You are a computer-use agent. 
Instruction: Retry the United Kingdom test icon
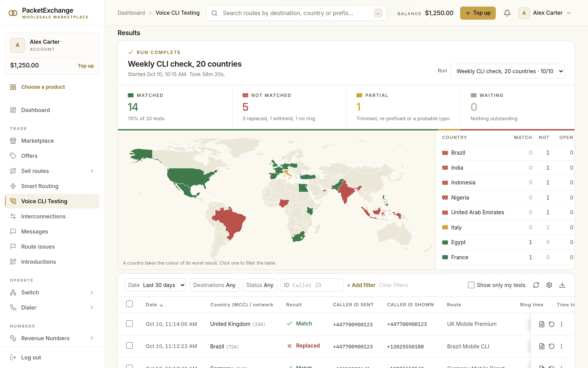click(x=551, y=324)
